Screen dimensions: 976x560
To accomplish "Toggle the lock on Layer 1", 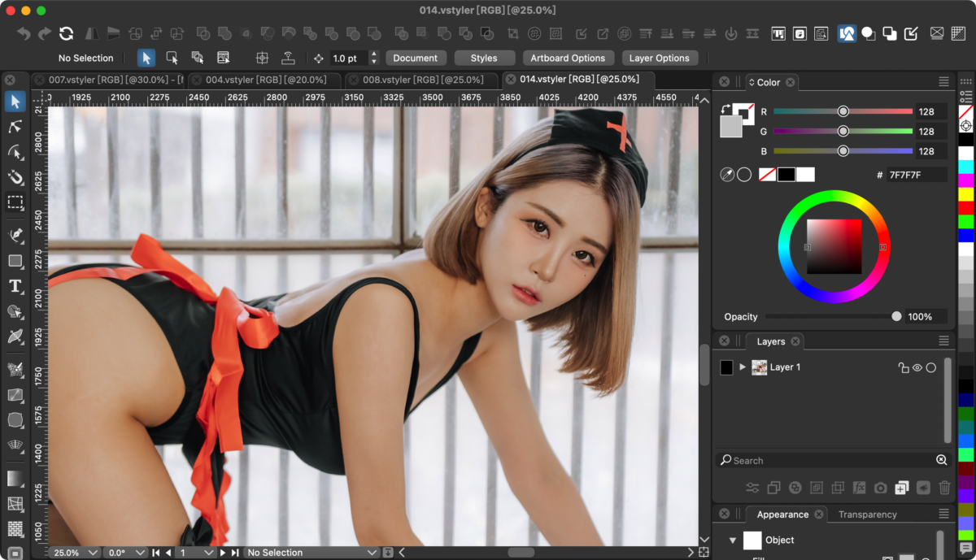I will pos(903,367).
